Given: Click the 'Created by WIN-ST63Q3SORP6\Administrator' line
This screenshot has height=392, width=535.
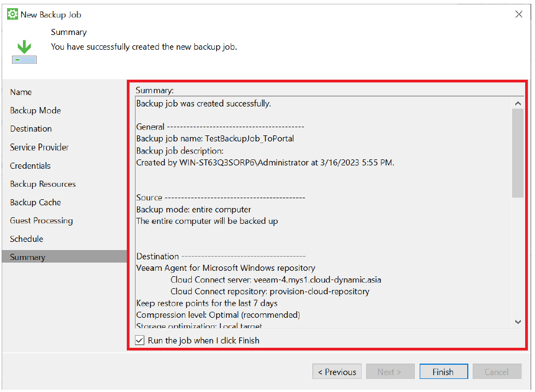Looking at the screenshot, I should (265, 163).
